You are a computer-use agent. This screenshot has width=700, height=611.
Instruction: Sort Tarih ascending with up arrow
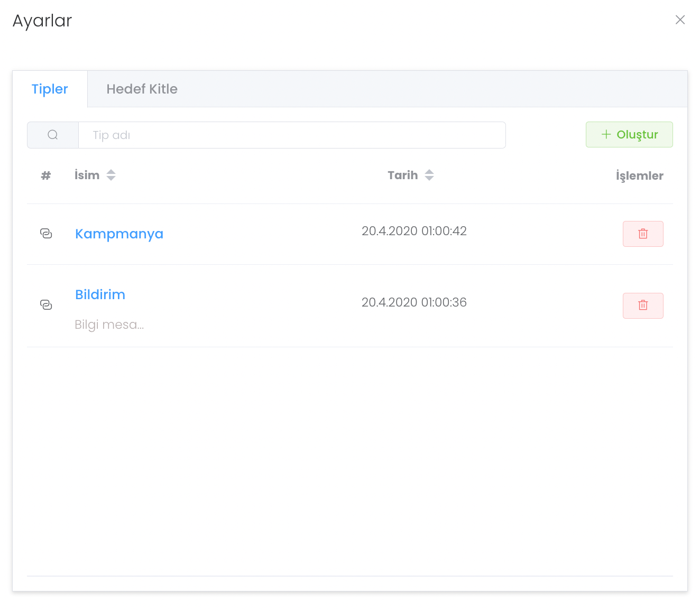point(429,171)
